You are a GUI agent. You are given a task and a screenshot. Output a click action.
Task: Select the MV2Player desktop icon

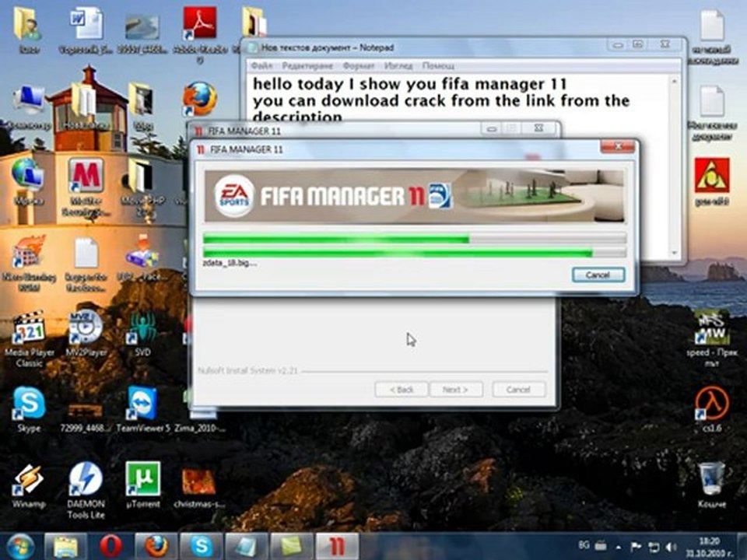coord(86,333)
